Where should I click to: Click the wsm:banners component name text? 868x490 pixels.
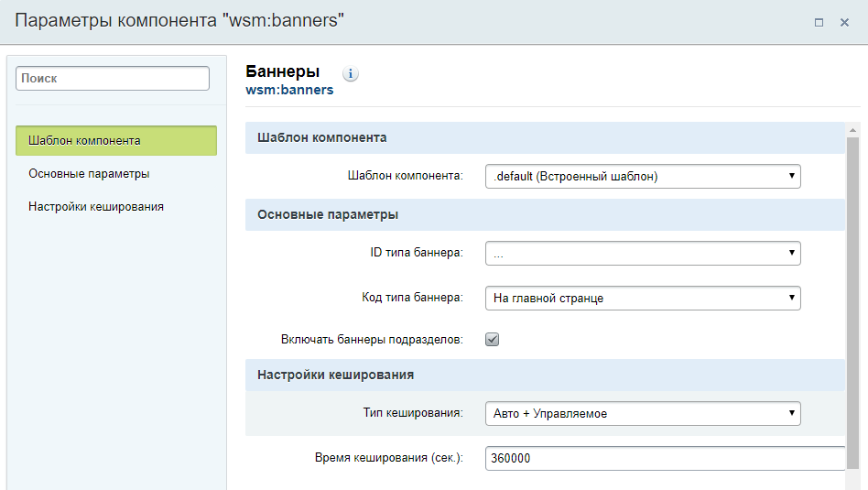click(289, 91)
